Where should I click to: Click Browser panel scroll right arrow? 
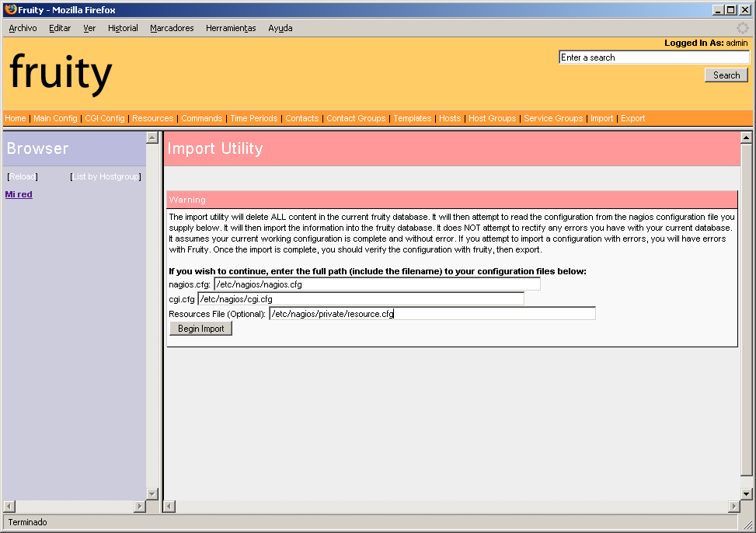pos(140,506)
